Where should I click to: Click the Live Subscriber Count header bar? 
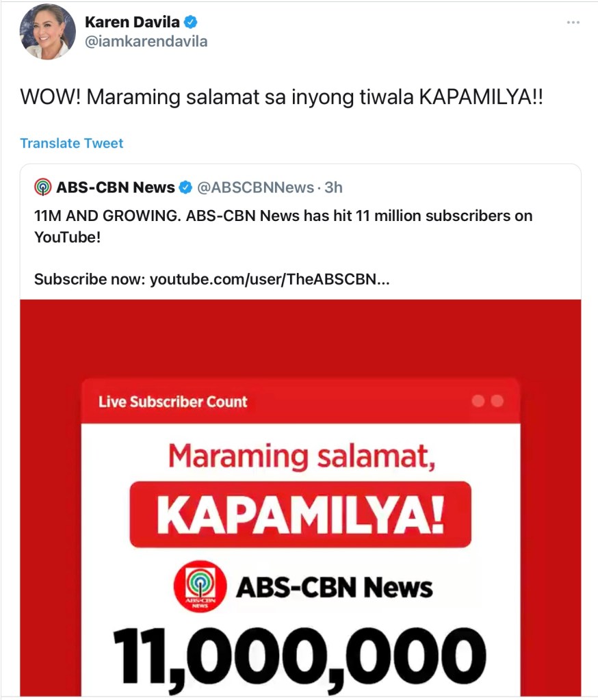pyautogui.click(x=300, y=402)
